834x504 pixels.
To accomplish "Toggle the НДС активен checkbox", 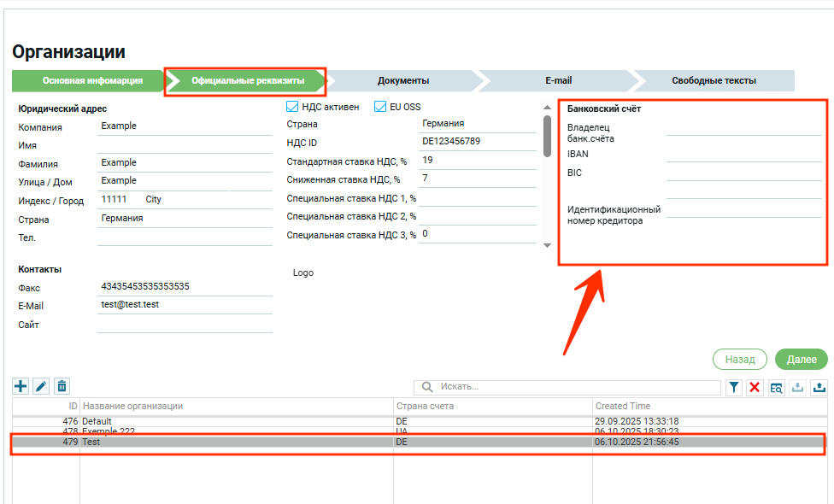I will pyautogui.click(x=292, y=107).
